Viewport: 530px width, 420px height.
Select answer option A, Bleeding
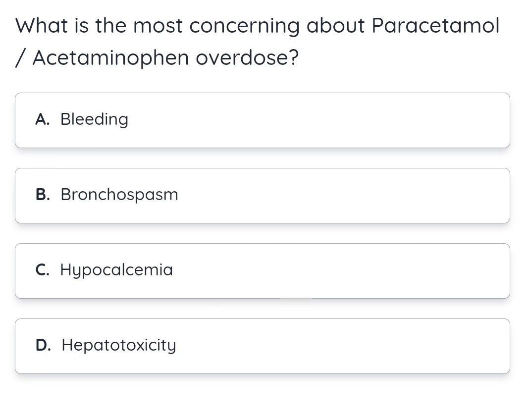[x=262, y=120]
